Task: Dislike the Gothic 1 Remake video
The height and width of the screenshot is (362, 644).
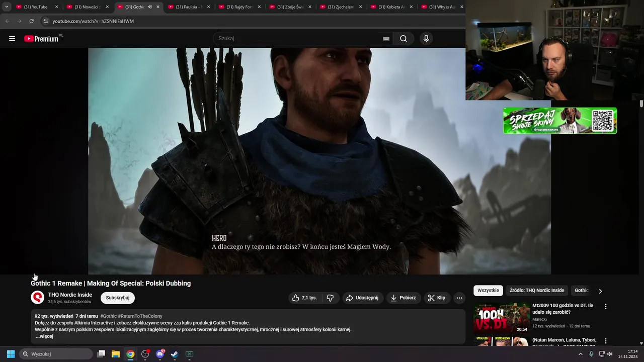Action: pos(330,298)
